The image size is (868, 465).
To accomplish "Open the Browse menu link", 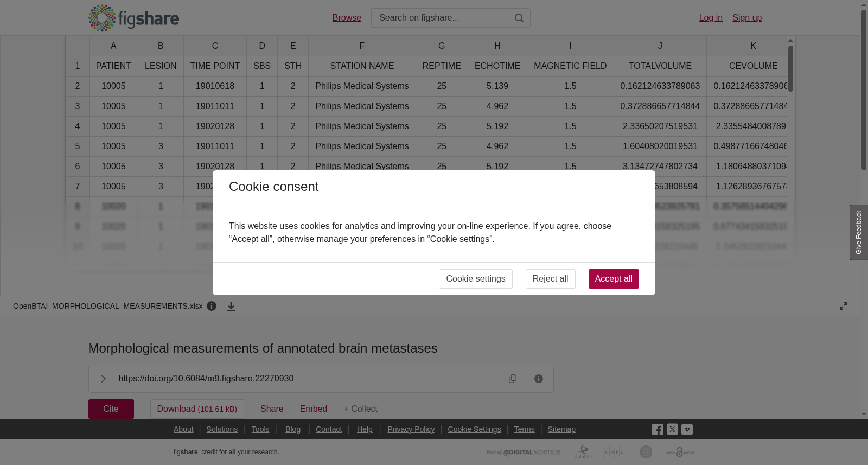I will point(347,18).
